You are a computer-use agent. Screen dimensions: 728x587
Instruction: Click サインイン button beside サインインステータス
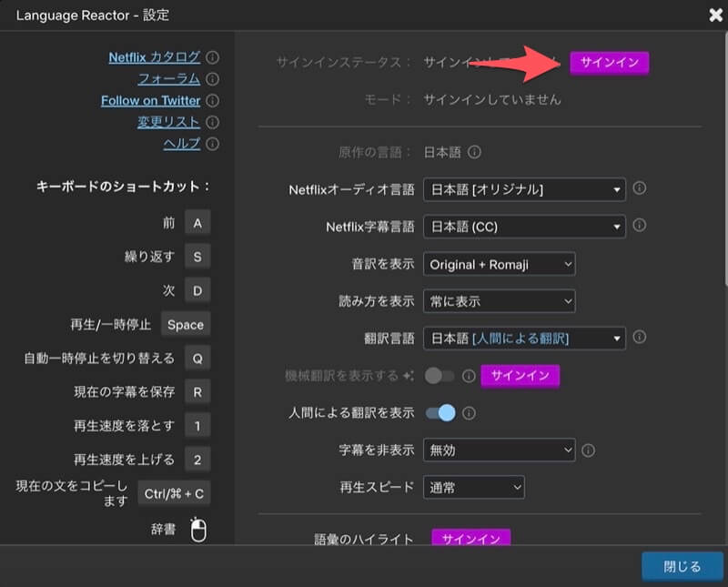(610, 63)
